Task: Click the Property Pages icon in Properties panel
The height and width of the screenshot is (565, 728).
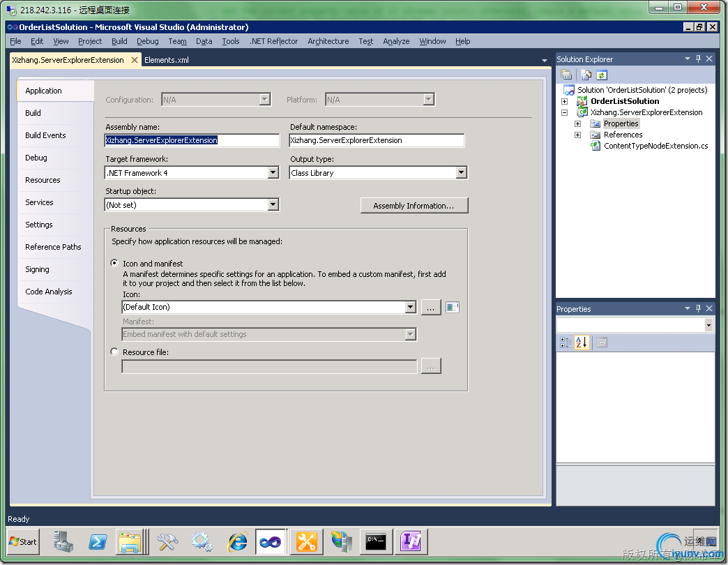Action: pos(602,342)
